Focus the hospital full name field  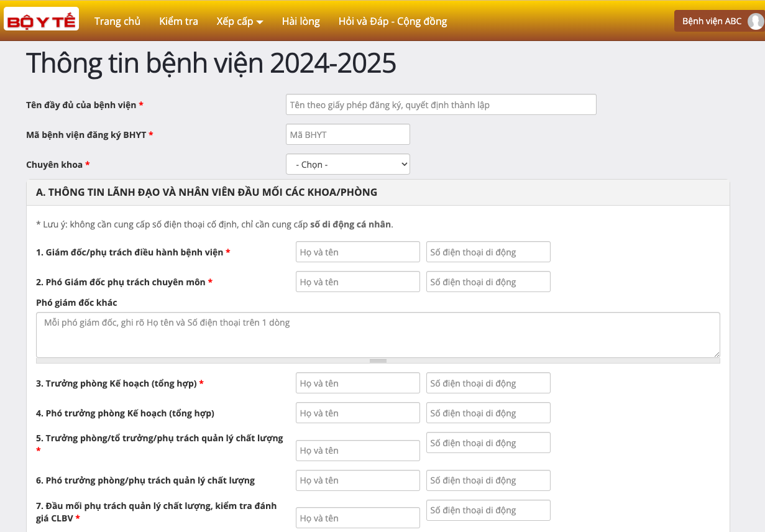441,105
